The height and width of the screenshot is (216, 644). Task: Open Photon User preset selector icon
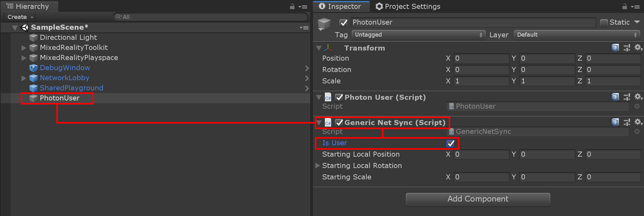click(627, 97)
